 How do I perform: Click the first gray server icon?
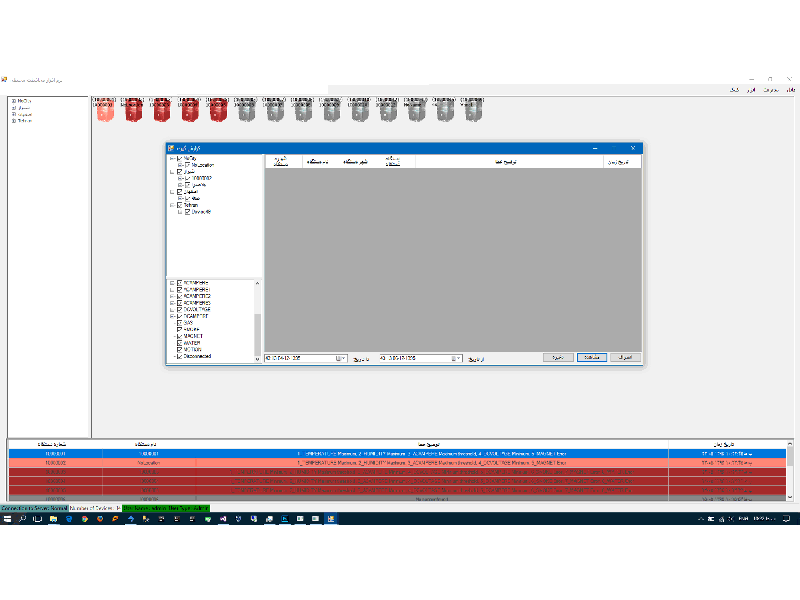tap(275, 112)
